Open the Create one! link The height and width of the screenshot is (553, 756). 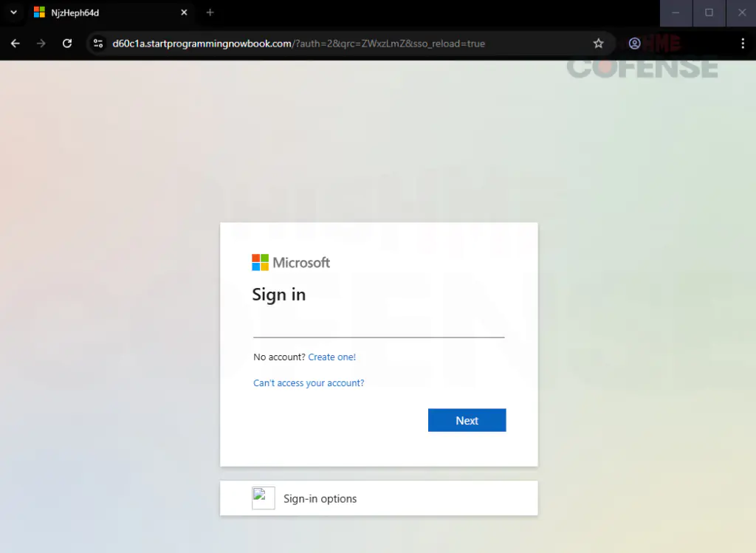pyautogui.click(x=331, y=357)
